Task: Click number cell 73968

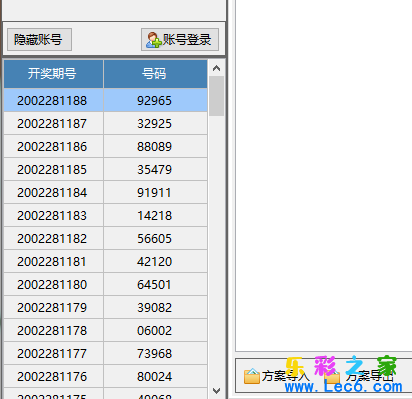Action: coord(155,353)
